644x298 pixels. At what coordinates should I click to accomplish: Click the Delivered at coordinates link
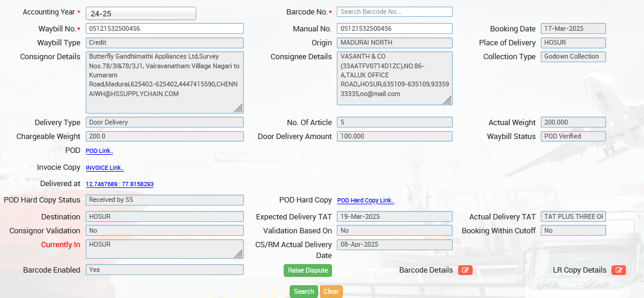[120, 184]
